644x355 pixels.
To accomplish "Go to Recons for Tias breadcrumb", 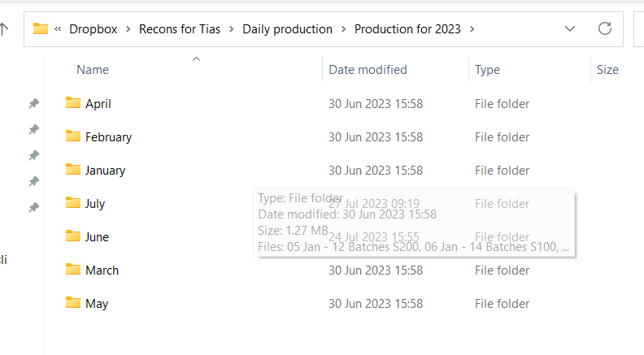I will pos(180,29).
